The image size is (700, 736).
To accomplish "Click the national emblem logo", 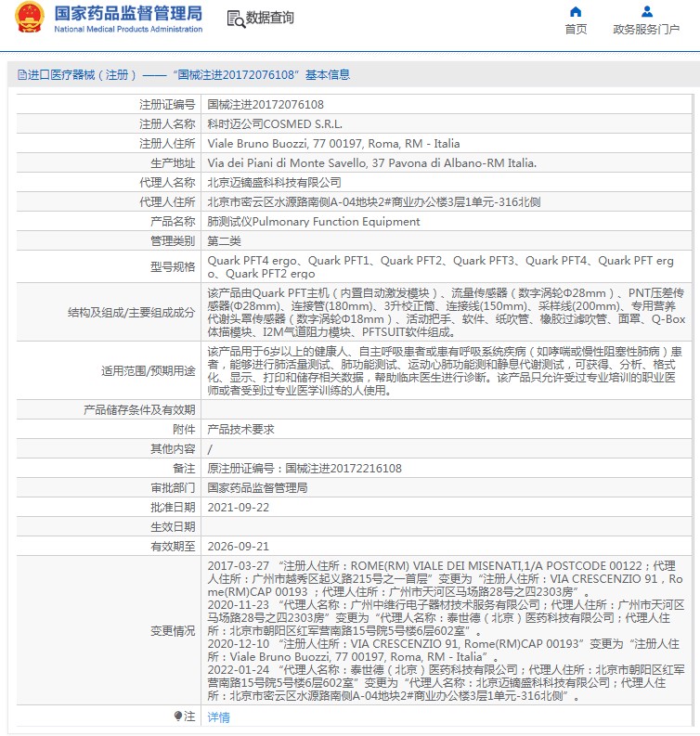I will pos(30,18).
